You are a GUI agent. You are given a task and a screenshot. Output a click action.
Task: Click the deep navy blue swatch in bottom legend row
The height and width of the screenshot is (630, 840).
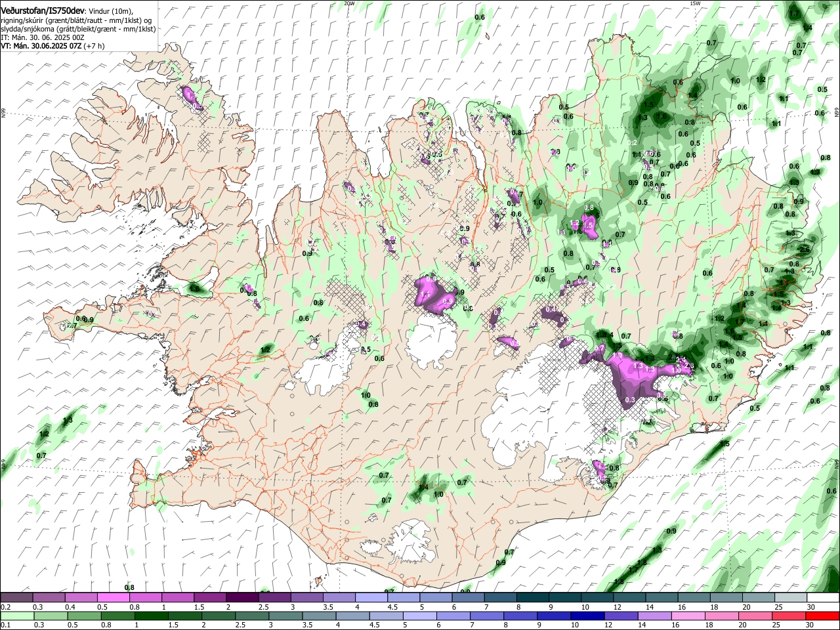click(x=587, y=616)
